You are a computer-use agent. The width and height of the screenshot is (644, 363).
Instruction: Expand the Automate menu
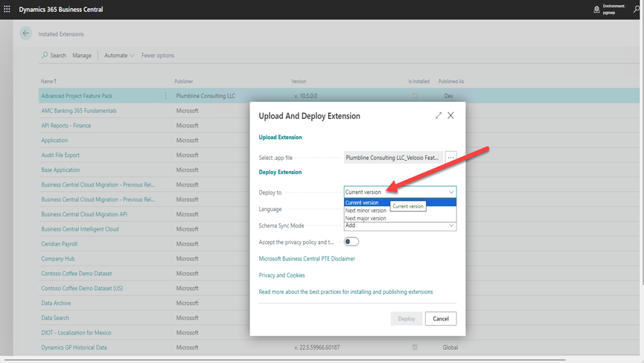click(x=119, y=55)
